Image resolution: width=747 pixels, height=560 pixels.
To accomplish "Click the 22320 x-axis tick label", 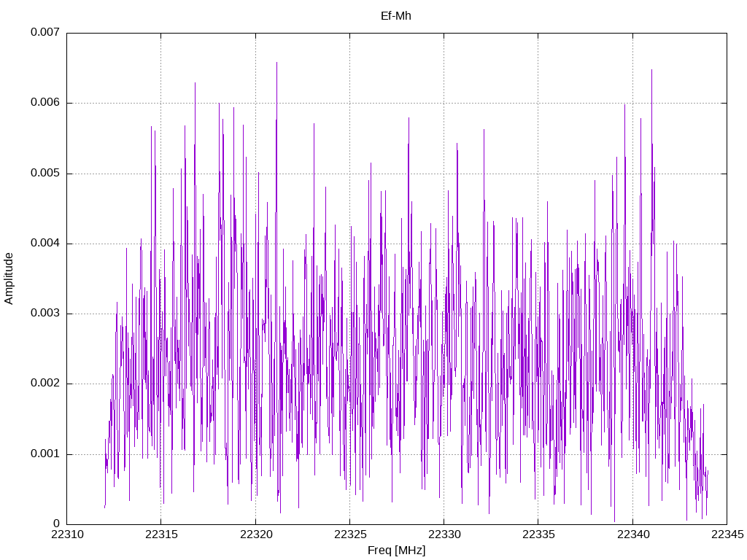I will pyautogui.click(x=256, y=534).
